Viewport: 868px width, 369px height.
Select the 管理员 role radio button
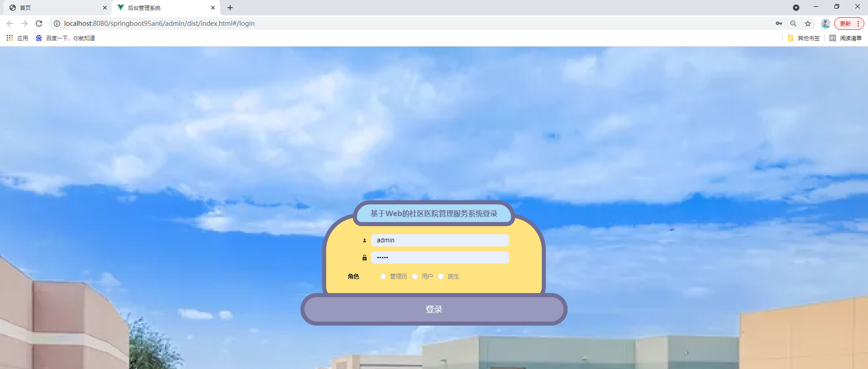pyautogui.click(x=383, y=276)
